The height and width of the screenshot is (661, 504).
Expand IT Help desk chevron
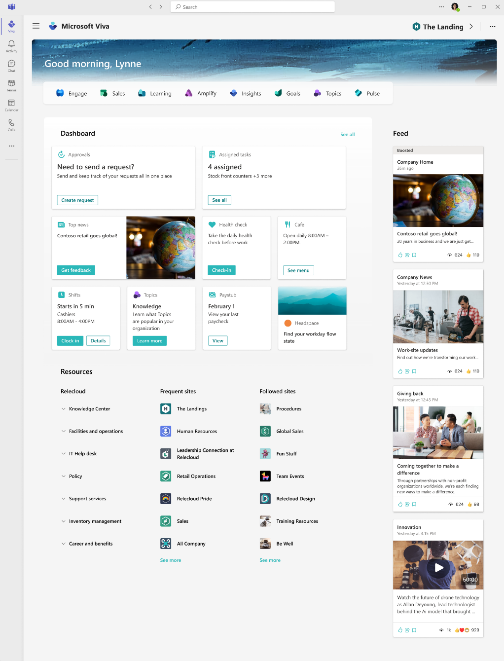click(x=63, y=454)
